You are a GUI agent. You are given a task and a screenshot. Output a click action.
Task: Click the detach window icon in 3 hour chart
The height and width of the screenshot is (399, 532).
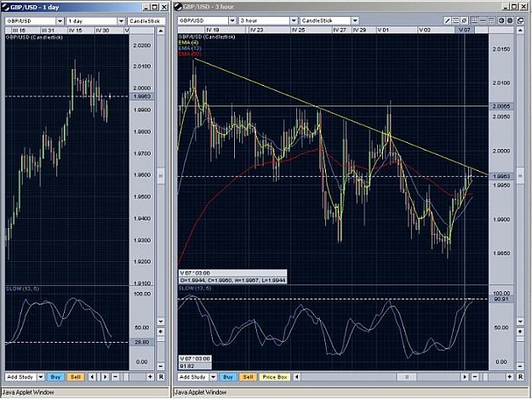point(520,21)
